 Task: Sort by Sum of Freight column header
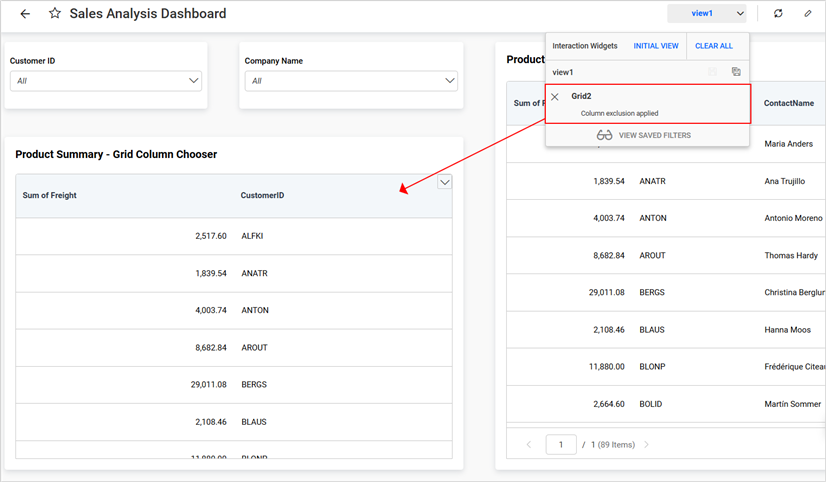pos(50,195)
